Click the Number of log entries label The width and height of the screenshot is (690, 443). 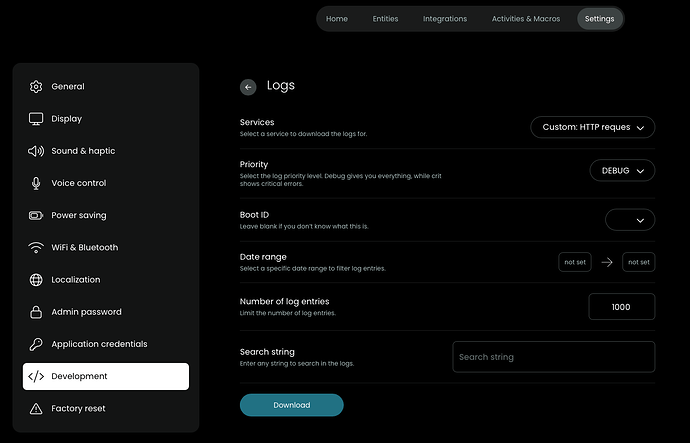(x=285, y=301)
